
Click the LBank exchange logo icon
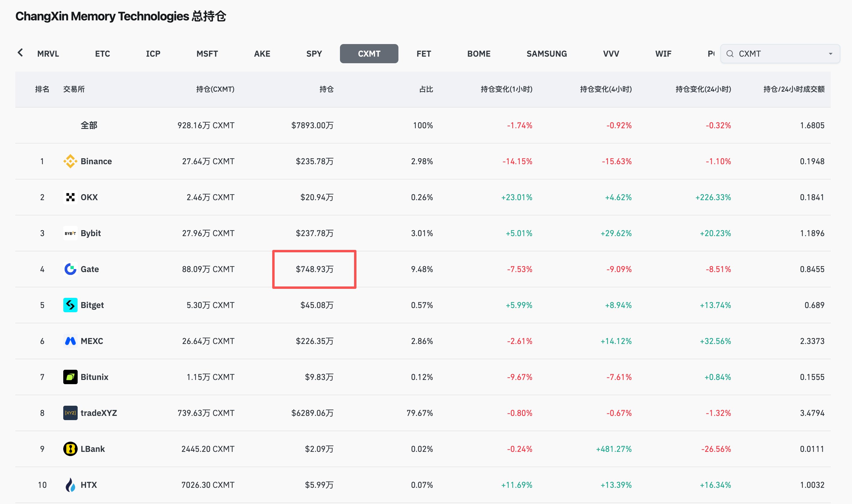70,449
